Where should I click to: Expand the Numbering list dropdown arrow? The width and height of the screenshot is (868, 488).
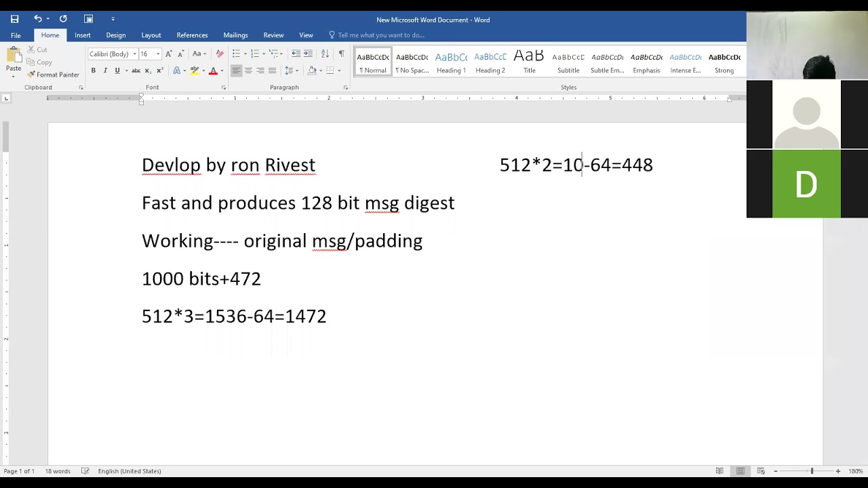click(x=263, y=54)
